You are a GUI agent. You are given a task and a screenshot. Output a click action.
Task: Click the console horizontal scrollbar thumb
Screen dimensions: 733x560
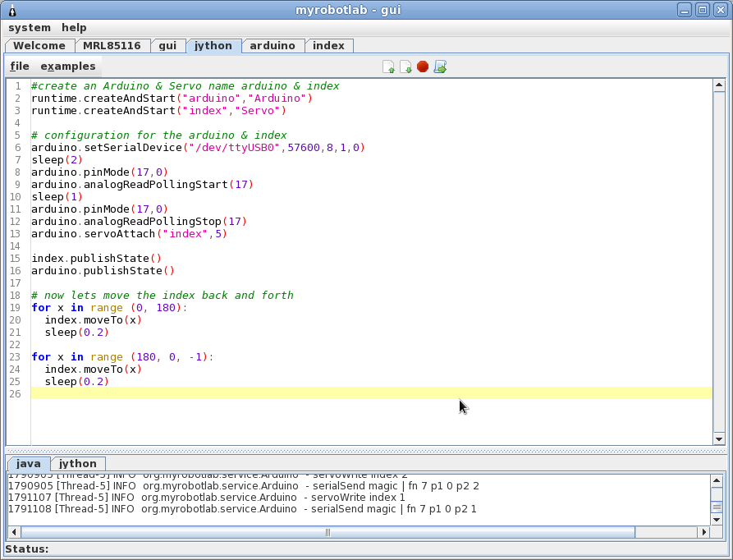click(x=328, y=532)
